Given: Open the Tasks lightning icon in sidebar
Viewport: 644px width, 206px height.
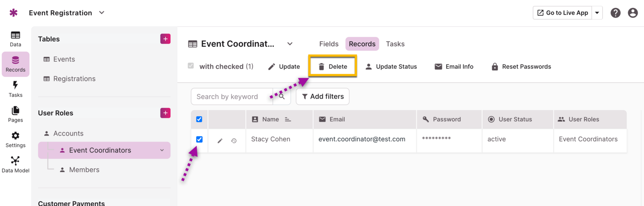Looking at the screenshot, I should coord(15,89).
